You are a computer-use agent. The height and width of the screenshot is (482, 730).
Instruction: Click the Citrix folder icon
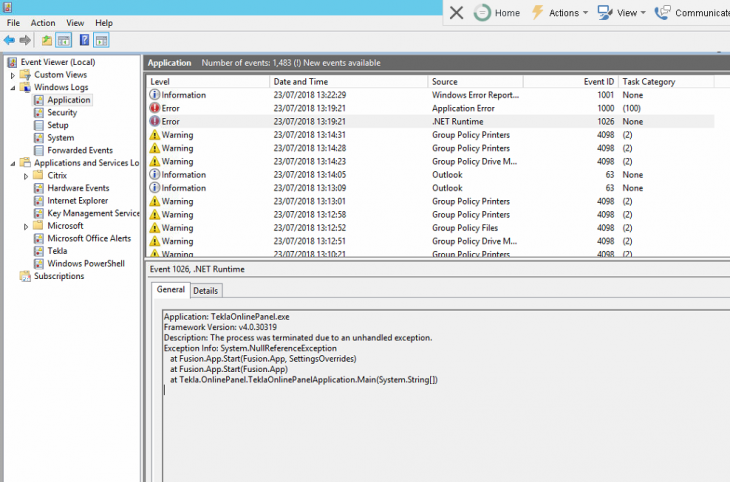39,175
